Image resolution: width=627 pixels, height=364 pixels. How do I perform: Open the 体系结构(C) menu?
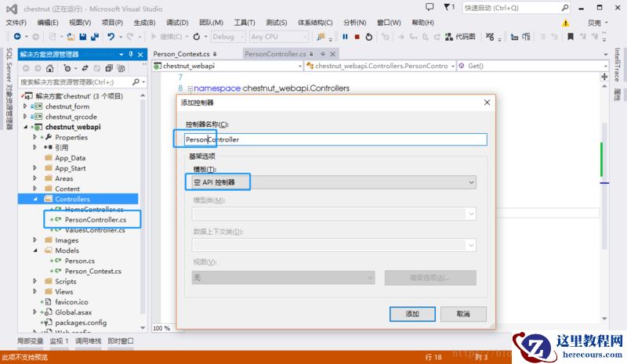point(315,23)
